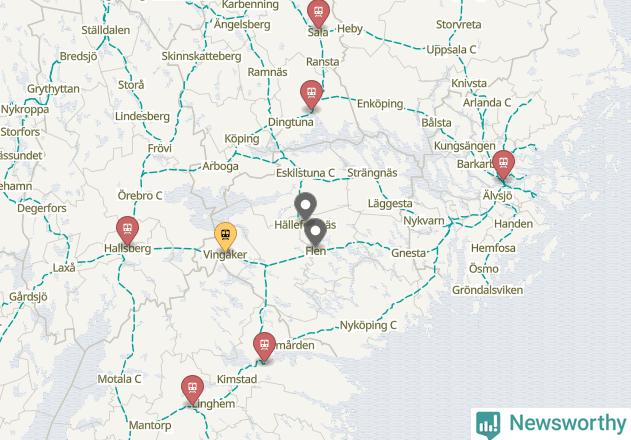This screenshot has height=440, width=631.
Task: Click the Uppsala C station label
Action: click(x=451, y=50)
